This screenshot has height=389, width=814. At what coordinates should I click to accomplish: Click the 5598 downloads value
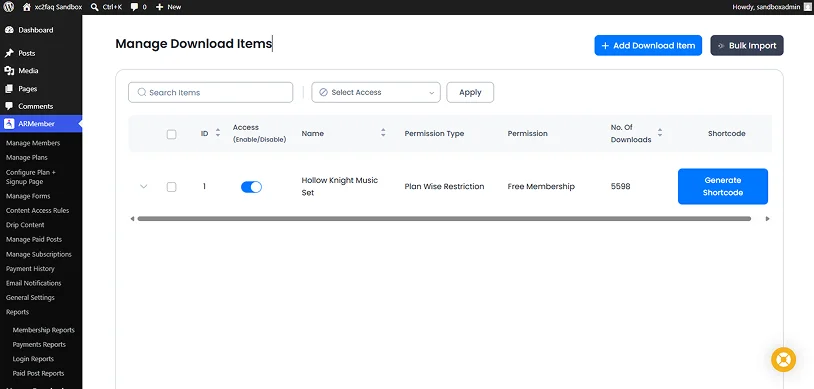click(620, 186)
